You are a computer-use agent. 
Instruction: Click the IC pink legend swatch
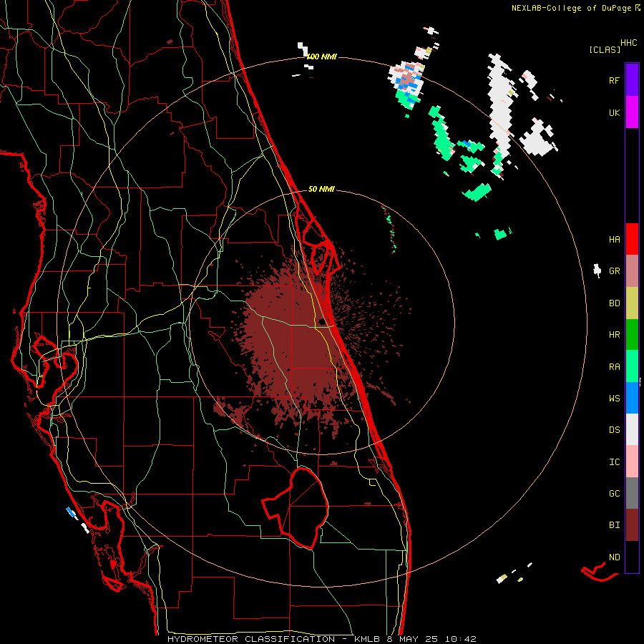(x=632, y=462)
